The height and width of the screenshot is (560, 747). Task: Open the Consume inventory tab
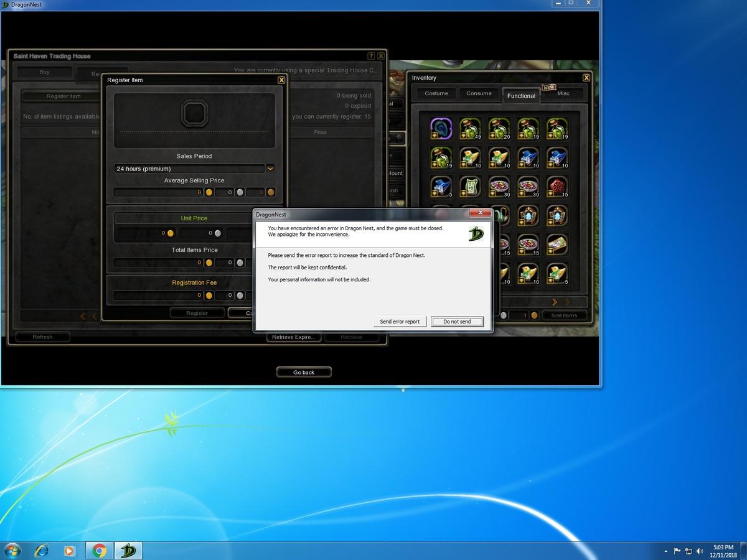pyautogui.click(x=479, y=93)
